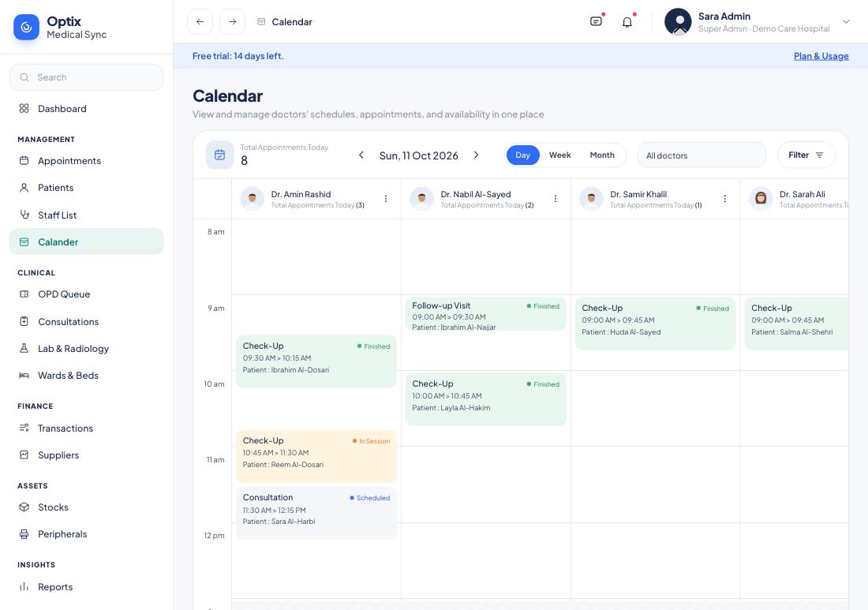This screenshot has width=868, height=610.
Task: Go back using the left arrow button
Action: tap(200, 21)
